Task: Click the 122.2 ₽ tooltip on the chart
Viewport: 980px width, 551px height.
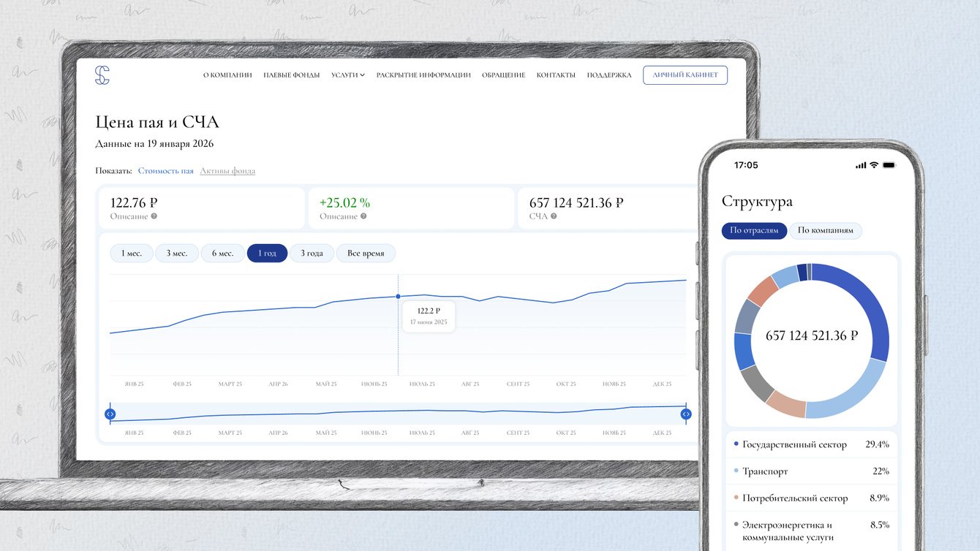Action: point(429,316)
